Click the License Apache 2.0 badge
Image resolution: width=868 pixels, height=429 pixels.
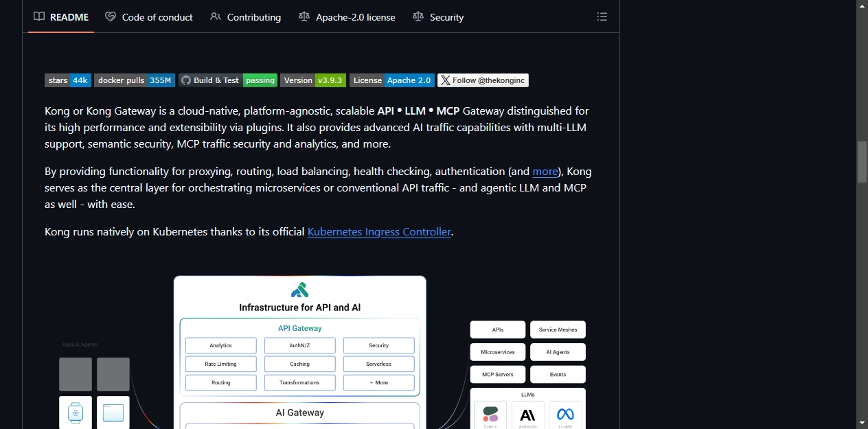click(392, 80)
